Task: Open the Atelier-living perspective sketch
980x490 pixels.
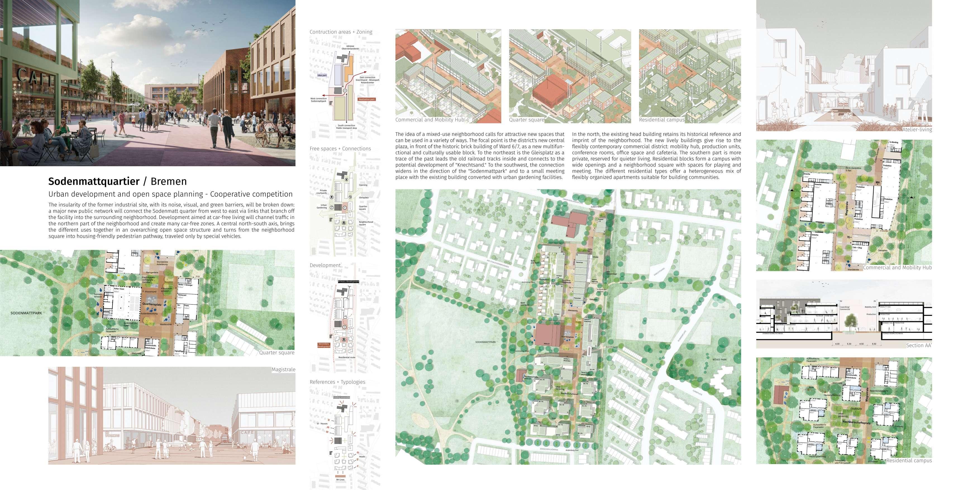Action: 844,65
